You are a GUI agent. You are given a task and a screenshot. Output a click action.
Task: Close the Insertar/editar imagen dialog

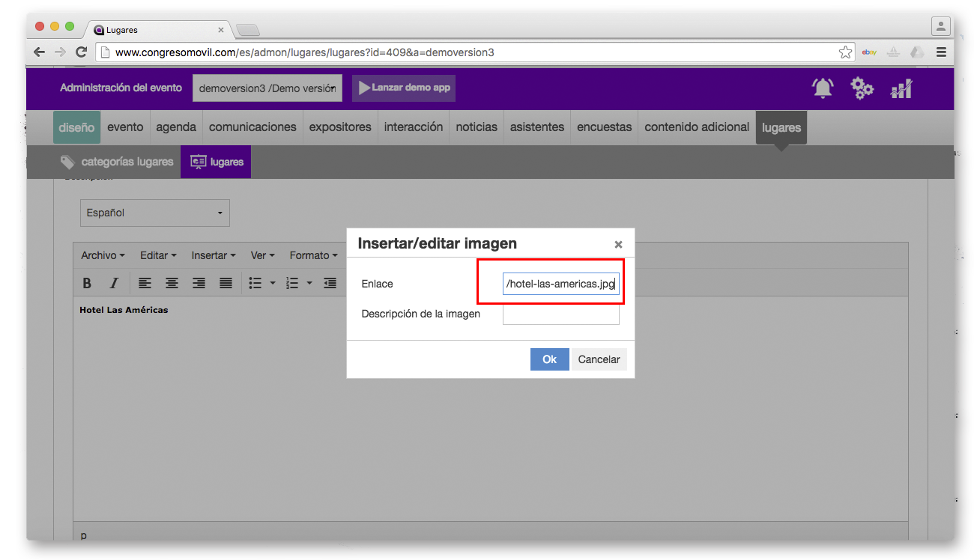(618, 244)
